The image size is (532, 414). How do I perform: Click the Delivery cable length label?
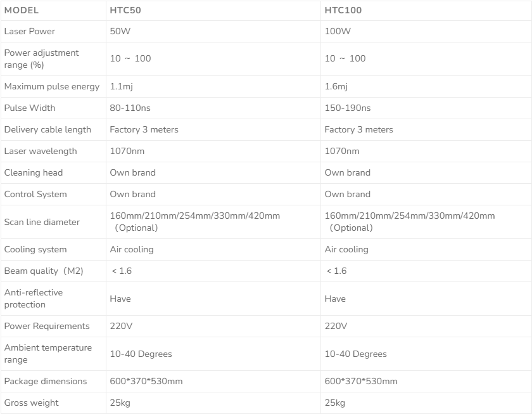coord(47,129)
